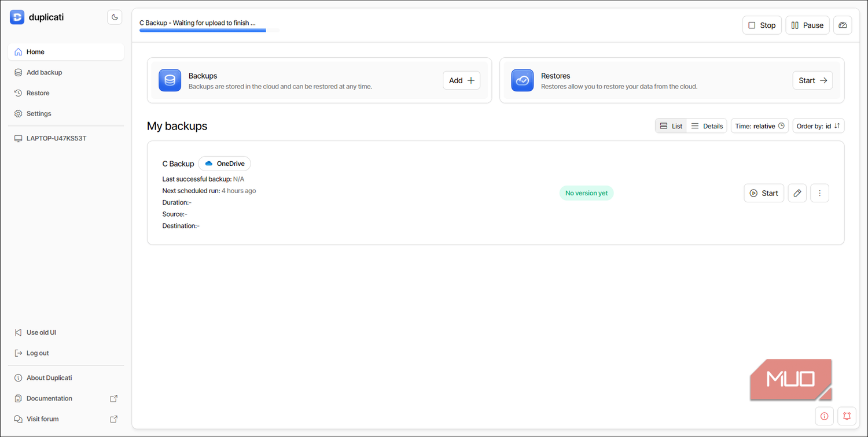Open the red info icon at bottom right

tap(824, 416)
